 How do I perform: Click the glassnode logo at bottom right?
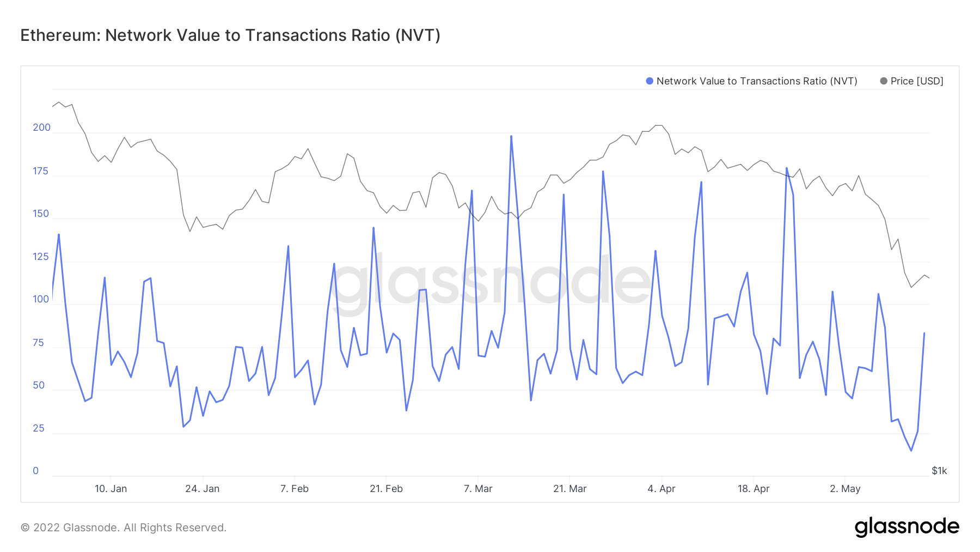point(906,527)
